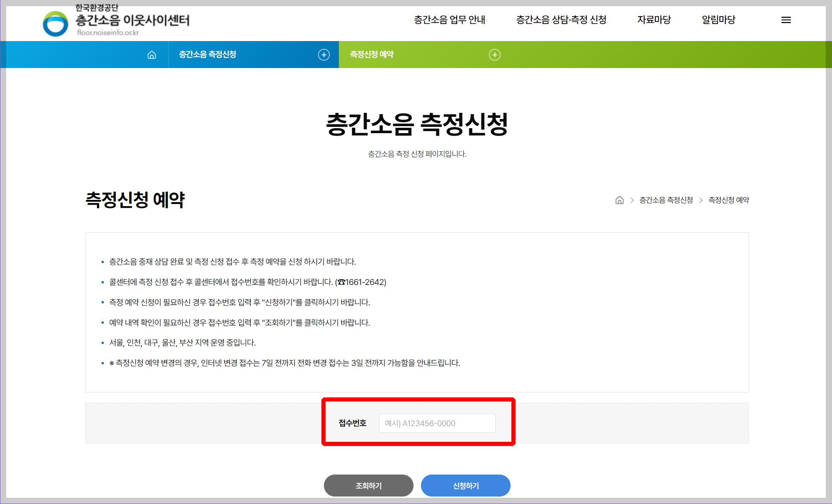Screen dimensions: 832x504
Task: Click the plus icon in blue bar
Action: tap(324, 55)
